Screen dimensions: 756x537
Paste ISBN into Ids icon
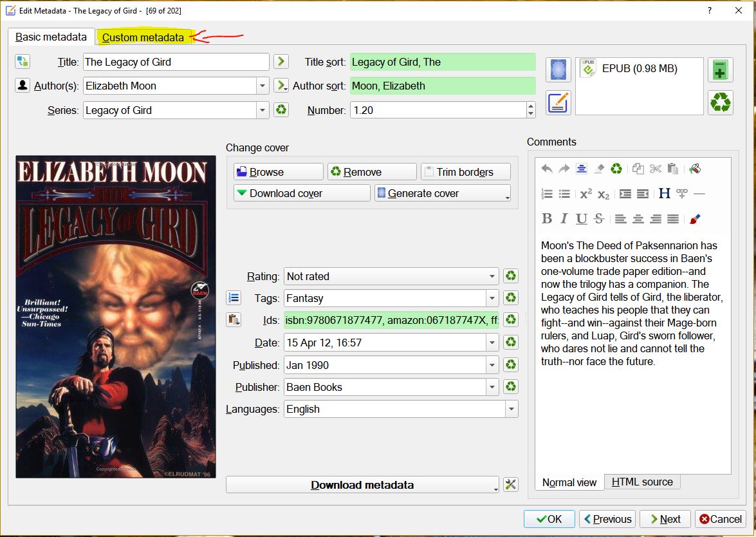(x=234, y=319)
